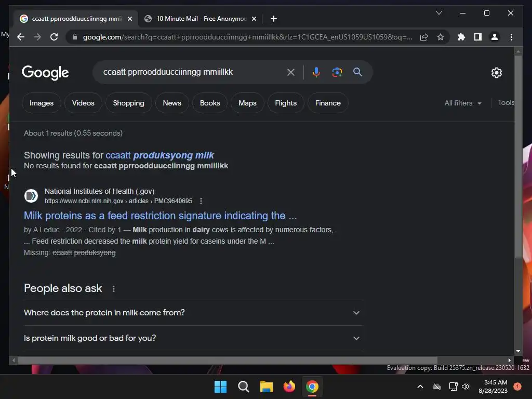This screenshot has height=399, width=532.
Task: Go back with the browser back arrow
Action: click(21, 37)
